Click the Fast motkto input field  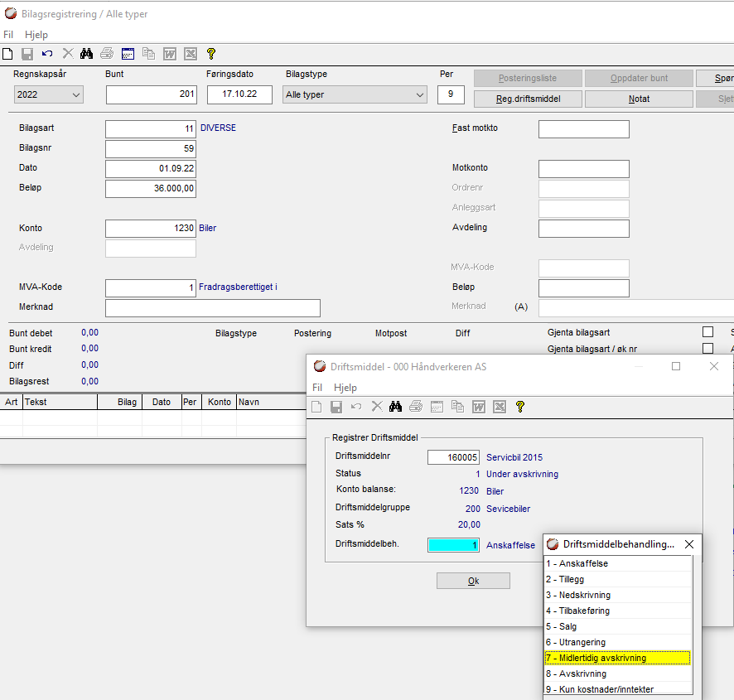click(x=584, y=129)
